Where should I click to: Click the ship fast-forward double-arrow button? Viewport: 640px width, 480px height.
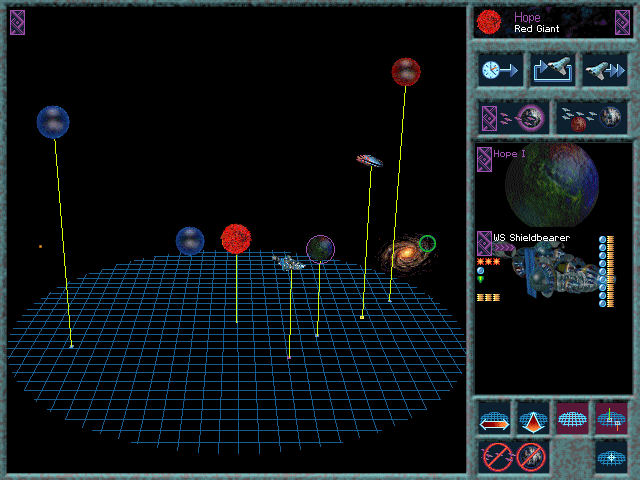(x=604, y=70)
